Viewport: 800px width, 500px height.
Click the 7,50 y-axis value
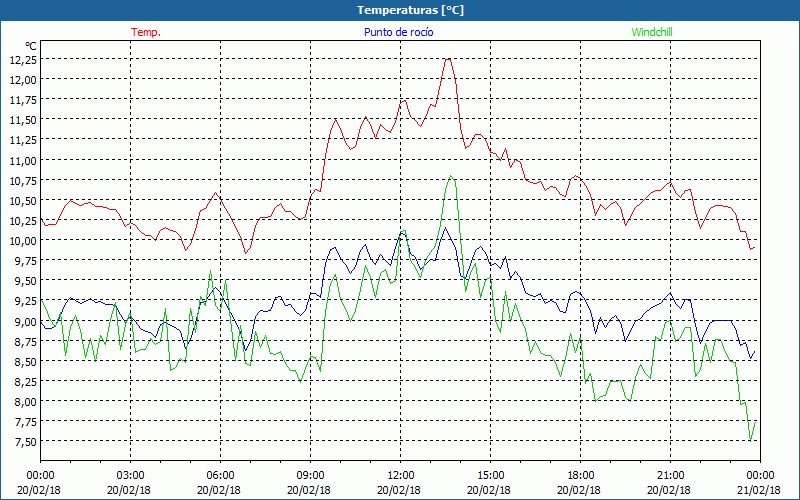click(26, 442)
